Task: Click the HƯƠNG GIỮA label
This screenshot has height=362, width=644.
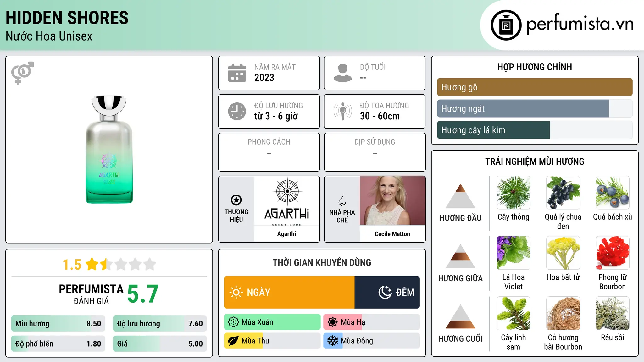Action: pos(460,278)
